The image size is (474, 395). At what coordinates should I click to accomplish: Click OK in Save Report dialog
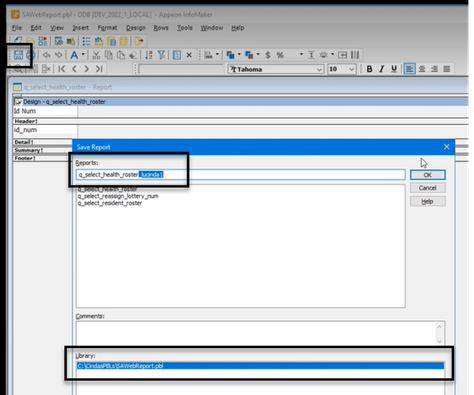[x=428, y=175]
